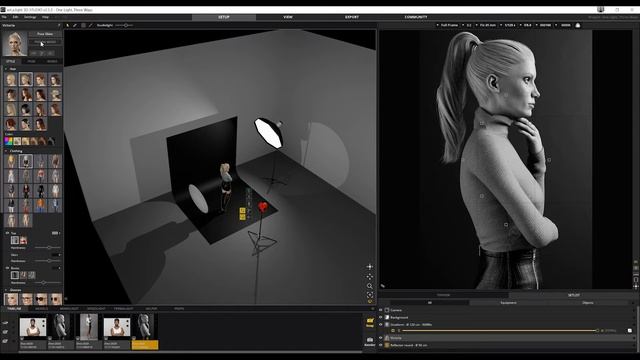
Task: Click the focus frame icon in viewport
Action: point(369,294)
